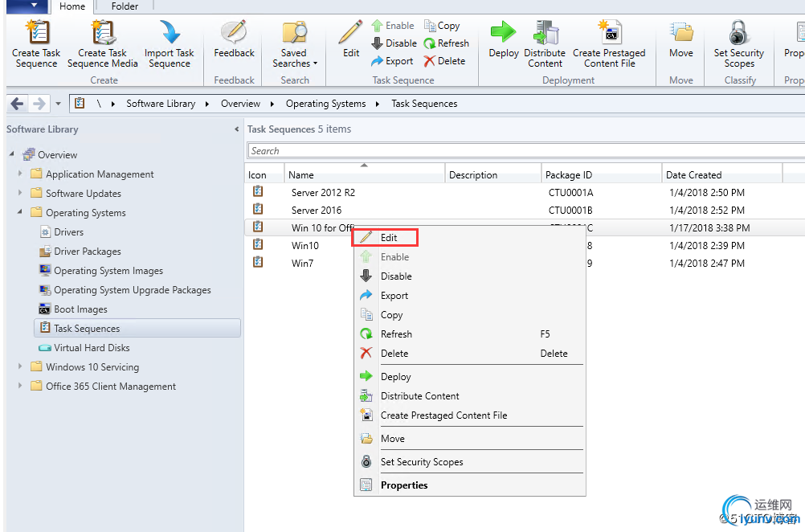Image resolution: width=805 pixels, height=532 pixels.
Task: Click Delete in the ribbon
Action: point(444,61)
